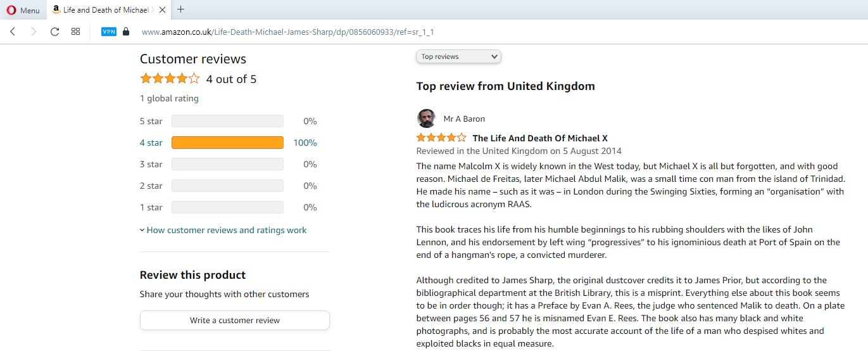Open the Speed Dial grid icon

(76, 32)
